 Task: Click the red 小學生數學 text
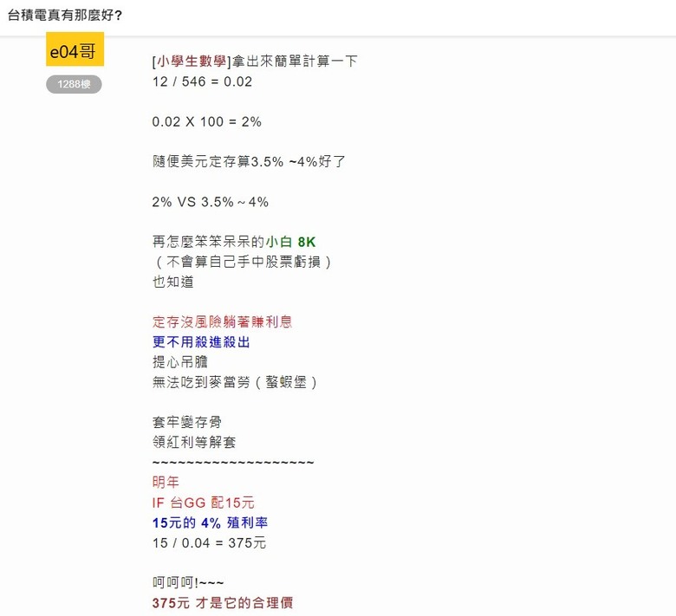click(x=192, y=62)
